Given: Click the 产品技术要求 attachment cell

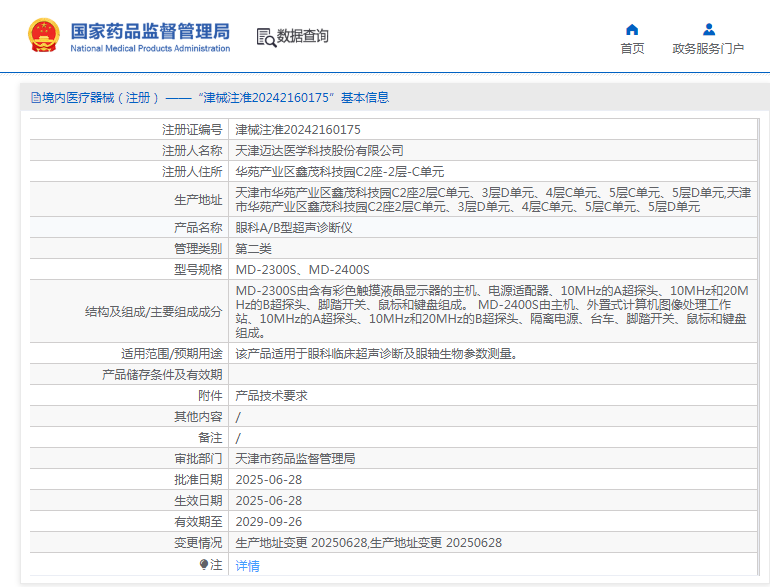Looking at the screenshot, I should pyautogui.click(x=271, y=396).
